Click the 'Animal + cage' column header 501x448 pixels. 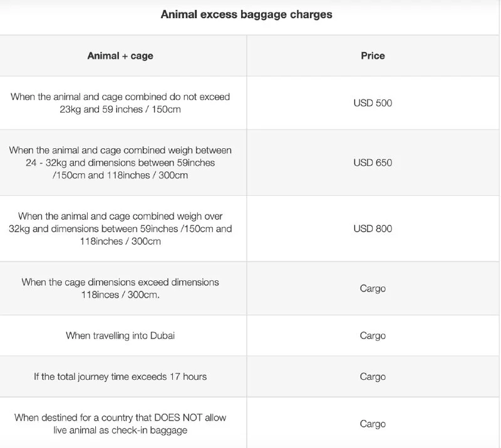click(x=120, y=56)
